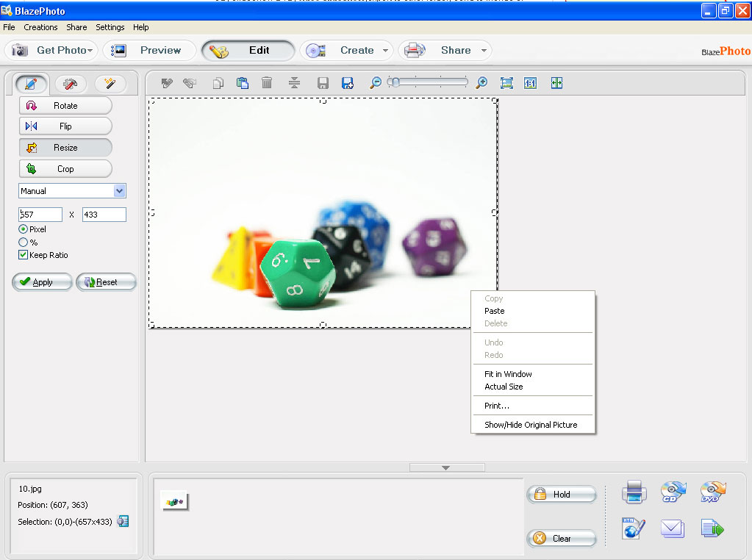
Task: Click the trash delete toolbar icon
Action: point(267,83)
